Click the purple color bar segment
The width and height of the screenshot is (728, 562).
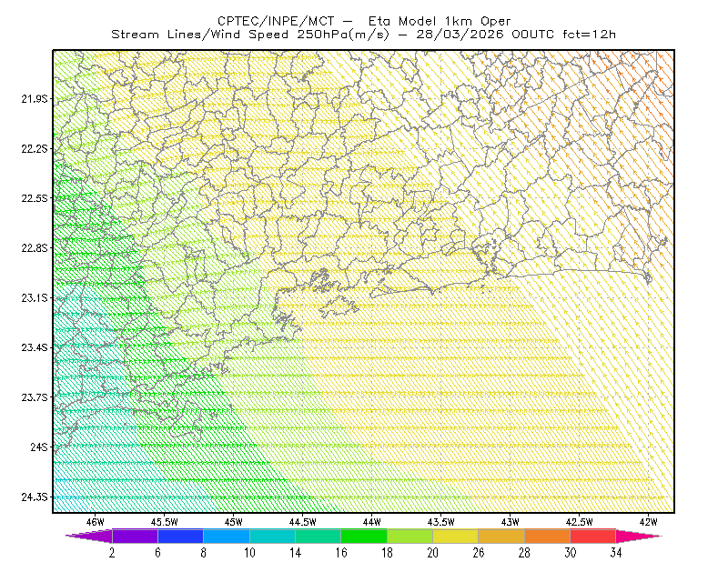135,536
